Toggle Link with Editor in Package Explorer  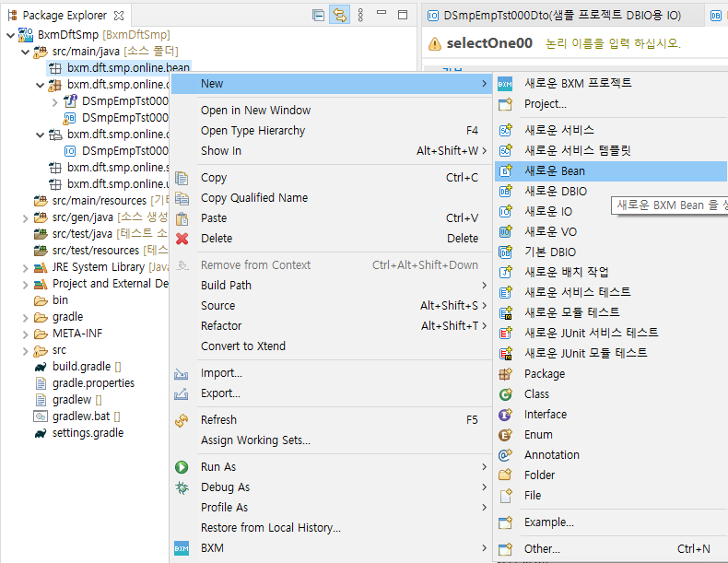(339, 15)
